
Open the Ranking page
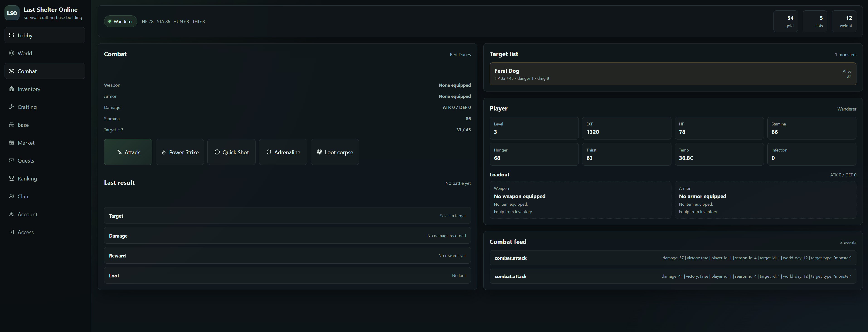[x=45, y=178]
